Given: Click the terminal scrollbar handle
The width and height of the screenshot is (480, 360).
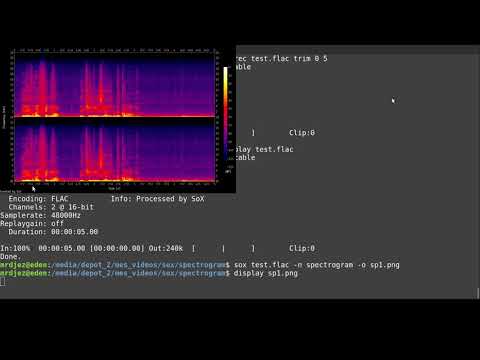Looking at the screenshot, I should (x=478, y=293).
